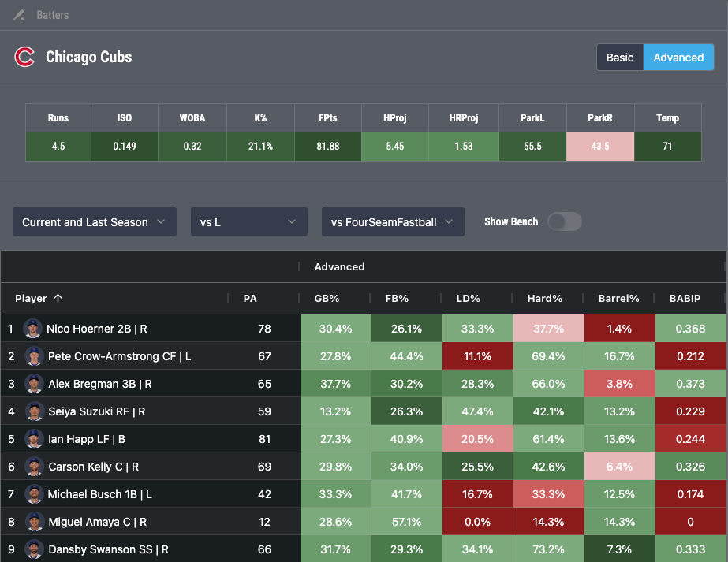Click the Ian Happ LF | B name

point(86,439)
